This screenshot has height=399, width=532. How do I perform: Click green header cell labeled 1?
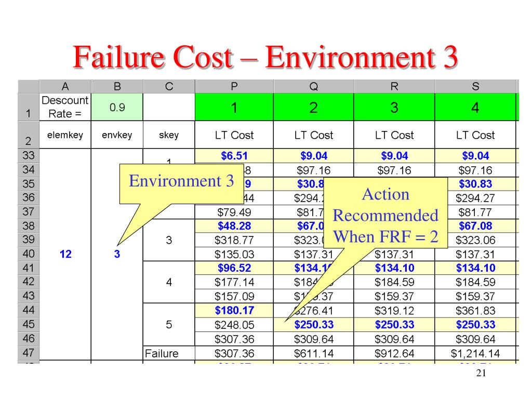click(x=234, y=107)
